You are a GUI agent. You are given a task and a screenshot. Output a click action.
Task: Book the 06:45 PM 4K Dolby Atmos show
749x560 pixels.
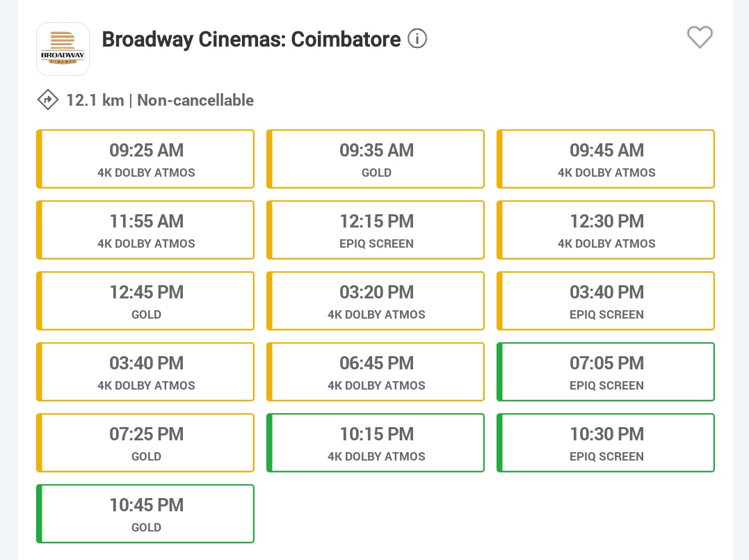[376, 372]
